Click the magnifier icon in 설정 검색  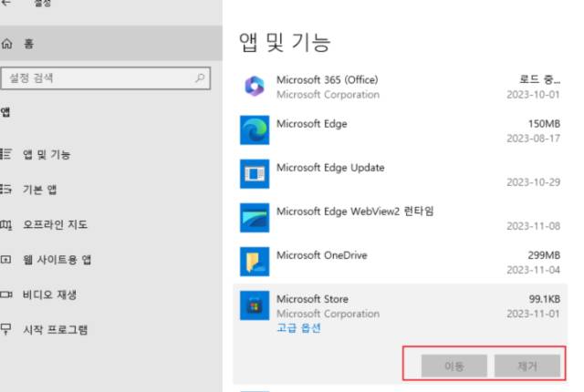tap(201, 78)
